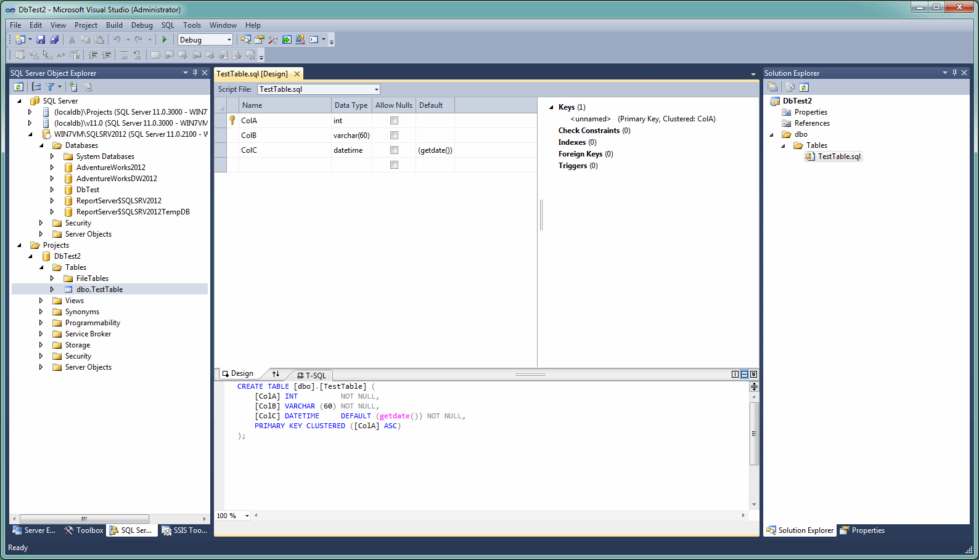Toggle Allow Nulls for ColC
This screenshot has height=560, width=979.
coord(394,150)
